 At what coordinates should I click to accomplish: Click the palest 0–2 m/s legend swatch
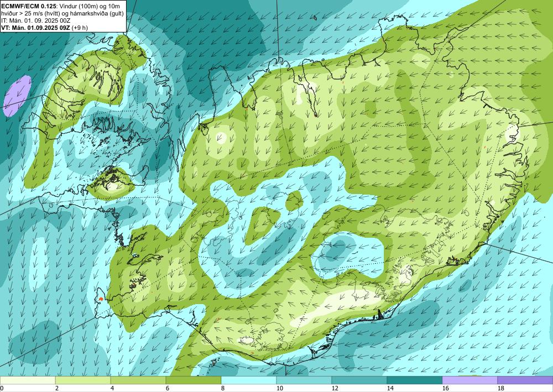coord(28,380)
